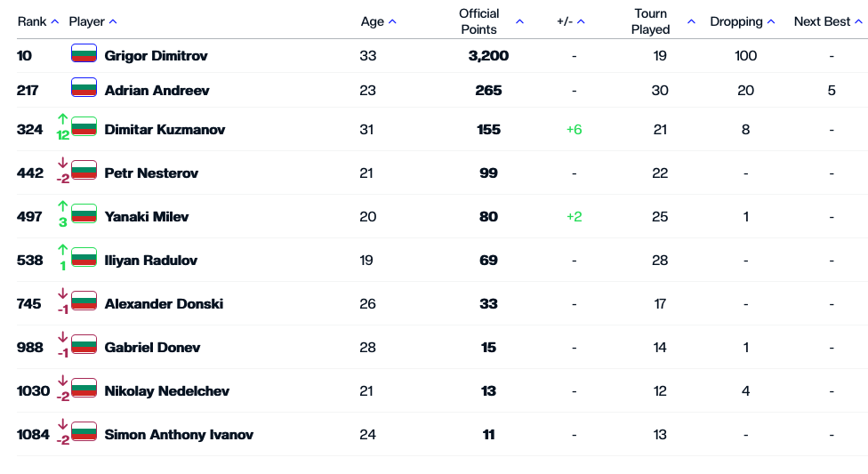Screen dimensions: 868x474
Task: Click Grigor Dimitrov's Bulgarian flag icon
Action: tap(84, 53)
